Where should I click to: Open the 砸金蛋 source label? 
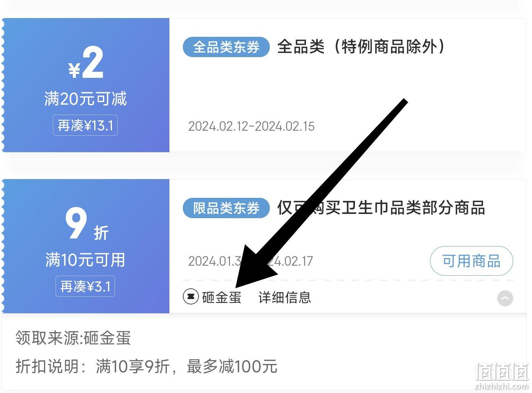point(222,297)
